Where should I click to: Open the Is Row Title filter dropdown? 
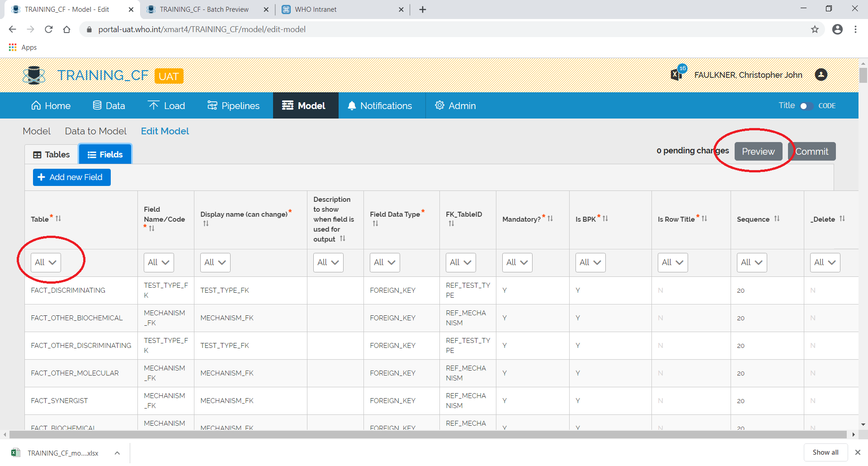pyautogui.click(x=673, y=262)
